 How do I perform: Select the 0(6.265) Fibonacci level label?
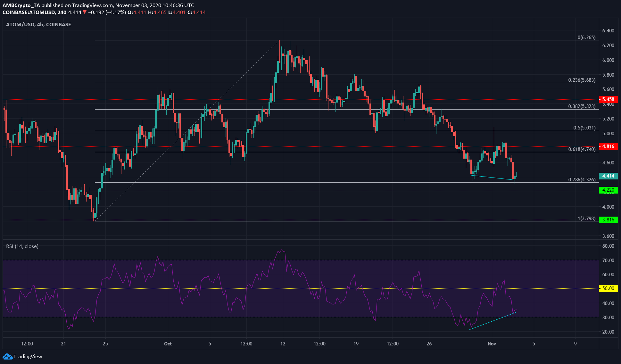(586, 37)
